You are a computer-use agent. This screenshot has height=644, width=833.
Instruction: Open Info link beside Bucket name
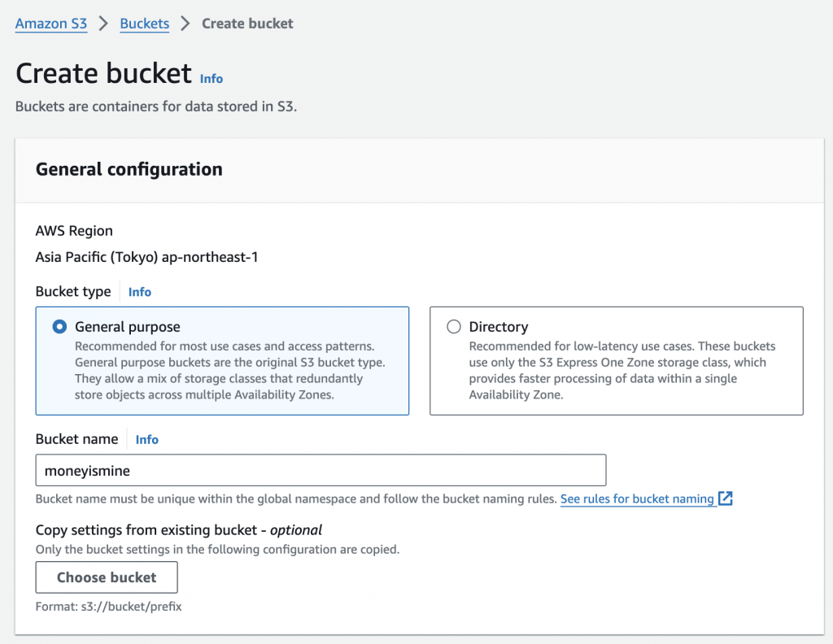(147, 439)
